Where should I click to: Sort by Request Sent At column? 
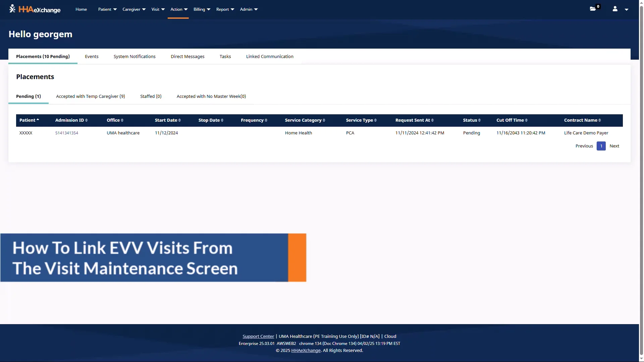click(x=414, y=120)
